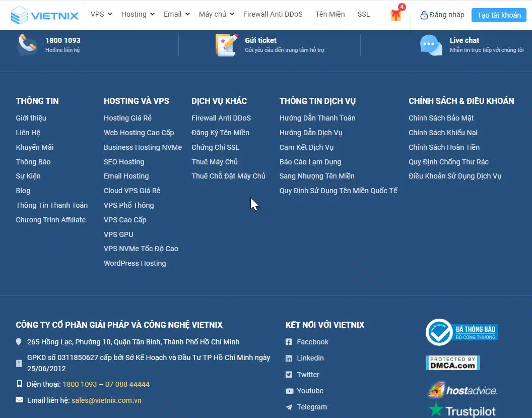Click the building icon beside GPKD số
This screenshot has width=532, height=418.
pyautogui.click(x=19, y=364)
